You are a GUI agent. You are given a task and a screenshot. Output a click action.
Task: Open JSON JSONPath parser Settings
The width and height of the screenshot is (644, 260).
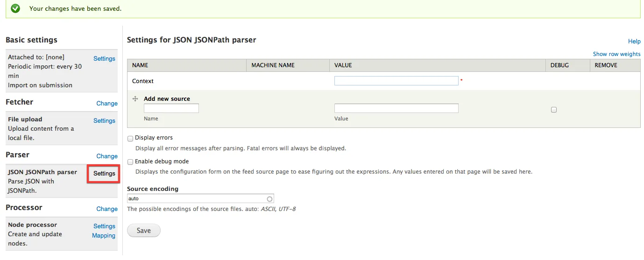click(x=104, y=174)
